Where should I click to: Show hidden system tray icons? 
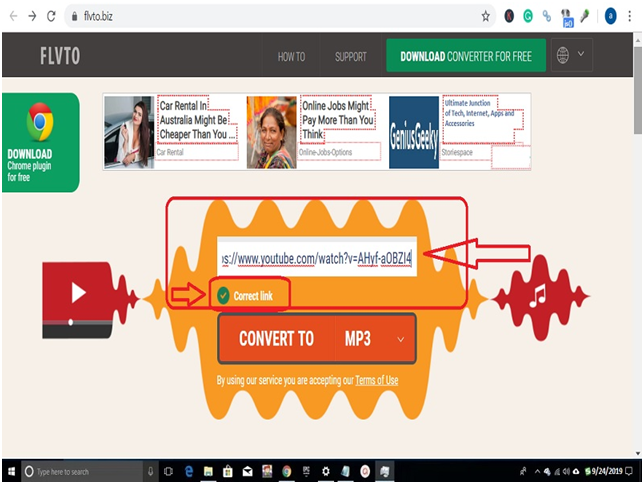click(537, 471)
